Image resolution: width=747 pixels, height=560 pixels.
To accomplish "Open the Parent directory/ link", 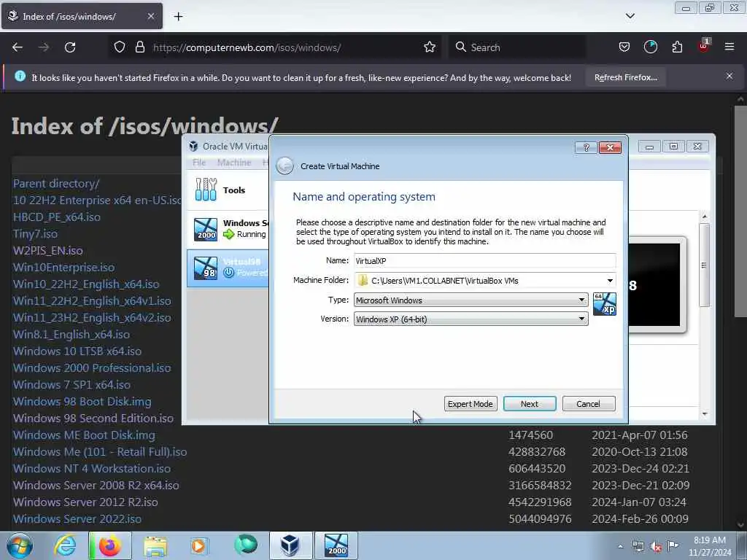I will 56,183.
